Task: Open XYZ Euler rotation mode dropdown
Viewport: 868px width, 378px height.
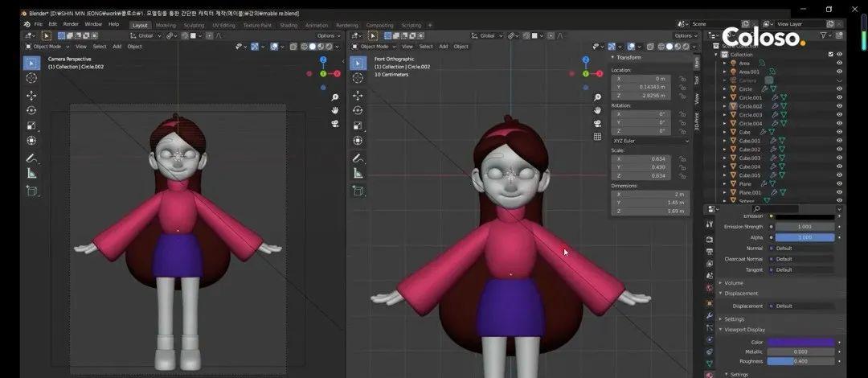Action: click(650, 141)
